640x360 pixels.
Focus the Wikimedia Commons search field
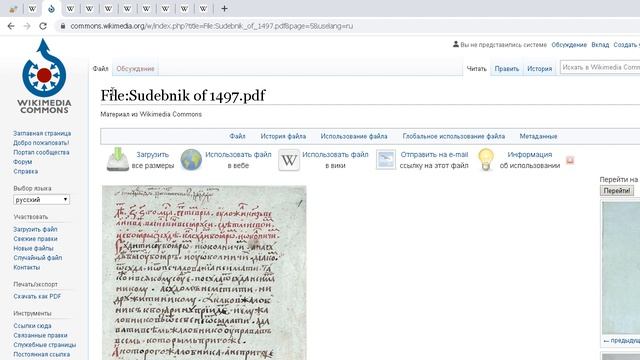click(x=600, y=67)
